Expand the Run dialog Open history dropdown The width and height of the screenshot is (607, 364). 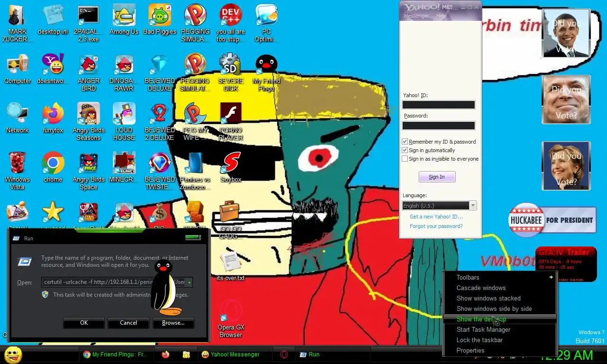click(x=189, y=282)
